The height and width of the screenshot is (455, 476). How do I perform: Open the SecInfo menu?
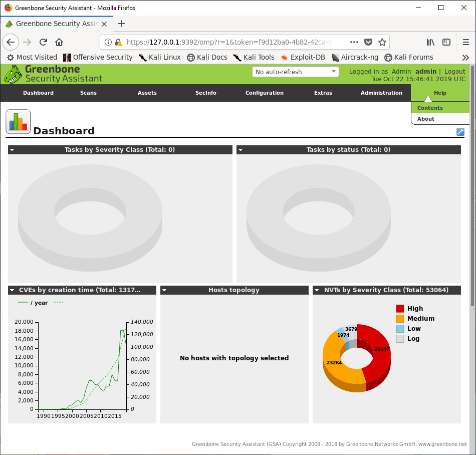point(206,93)
